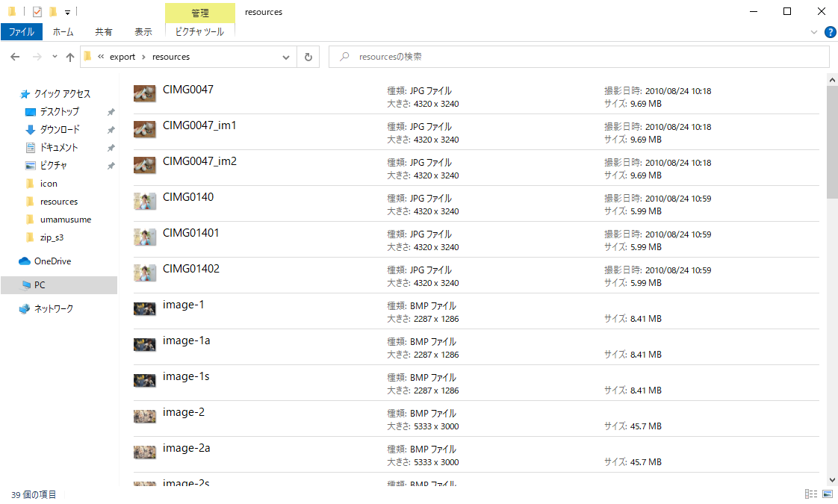Open ドキュメント in the sidebar

(x=59, y=148)
